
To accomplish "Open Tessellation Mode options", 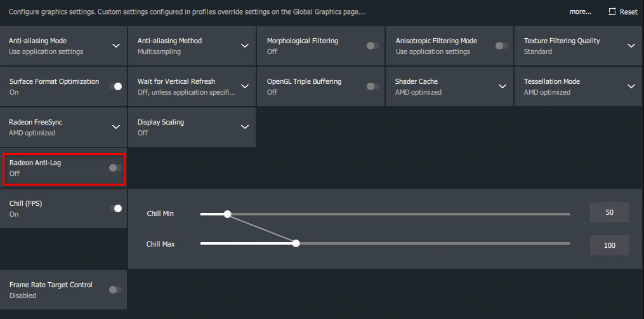I will pos(631,86).
